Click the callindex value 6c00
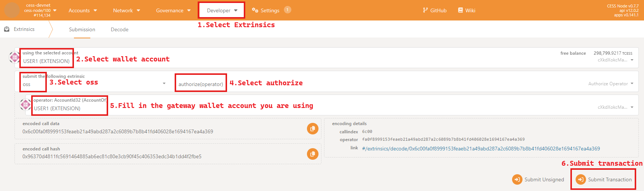This screenshot has height=191, width=644. tap(367, 132)
